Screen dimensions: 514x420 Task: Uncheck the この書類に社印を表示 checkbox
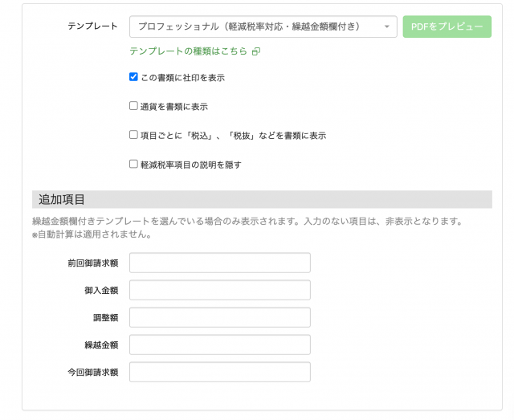click(x=134, y=77)
